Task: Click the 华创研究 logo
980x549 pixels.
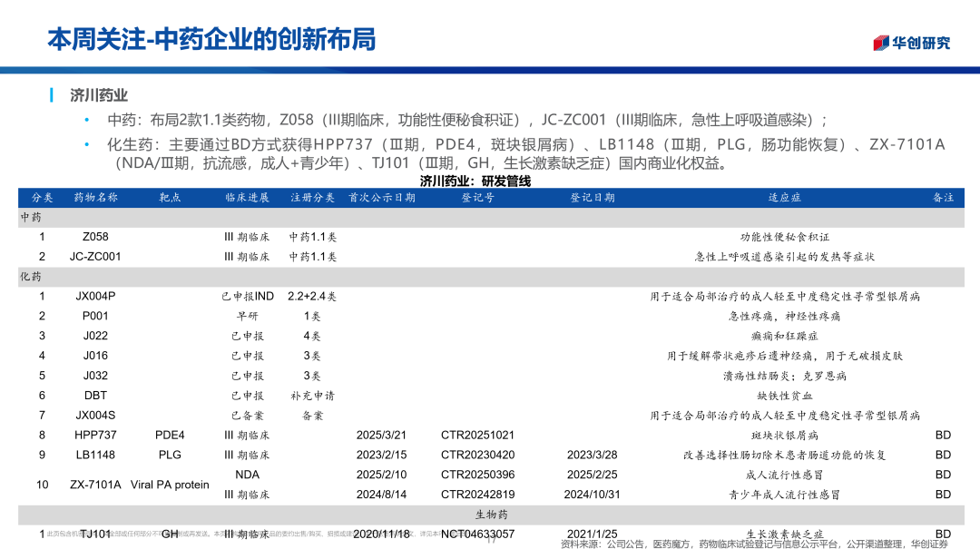Action: (x=911, y=43)
